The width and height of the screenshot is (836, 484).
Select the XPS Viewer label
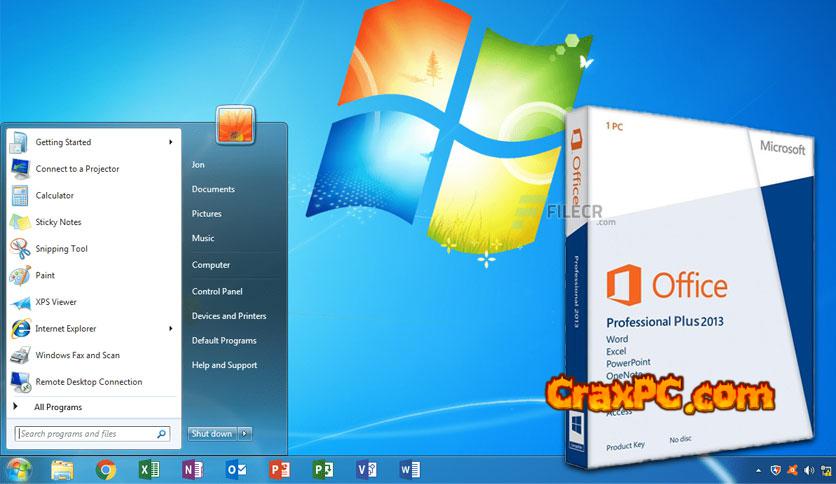point(56,302)
